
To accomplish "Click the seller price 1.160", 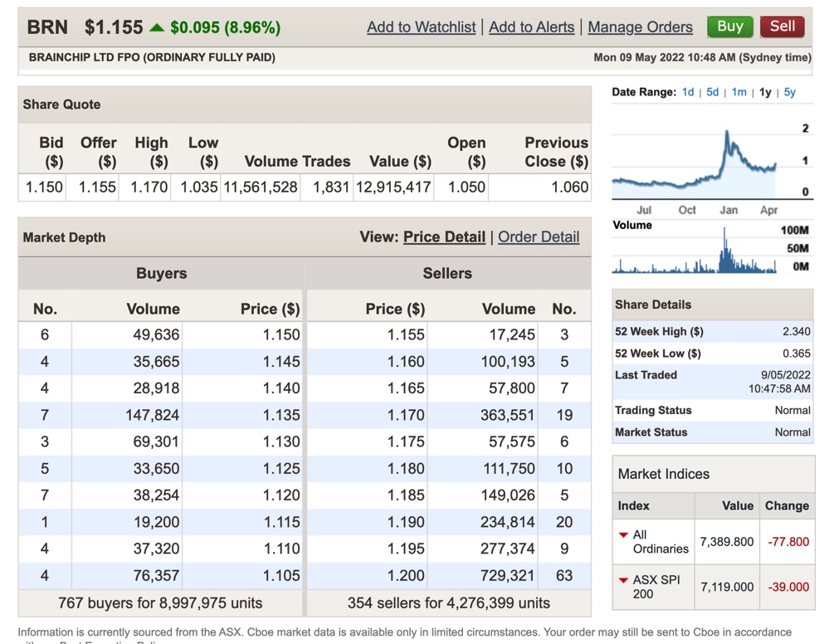I will (x=406, y=361).
